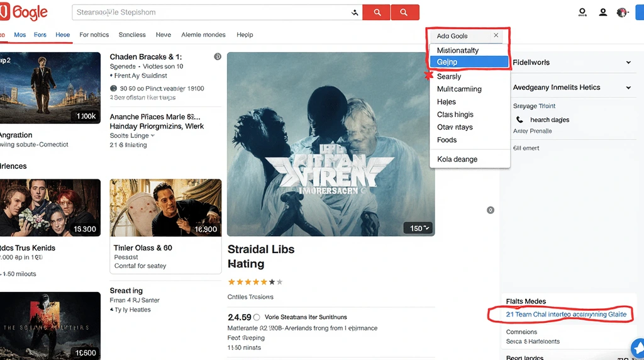Screen dimensions: 644x360
Task: Click the star rating row
Action: click(x=255, y=282)
